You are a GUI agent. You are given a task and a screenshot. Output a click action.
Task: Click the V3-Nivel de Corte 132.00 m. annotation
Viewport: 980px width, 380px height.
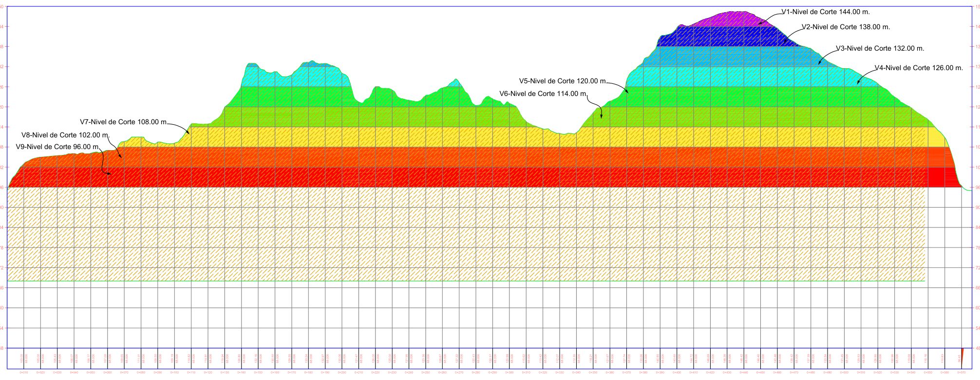pos(880,48)
